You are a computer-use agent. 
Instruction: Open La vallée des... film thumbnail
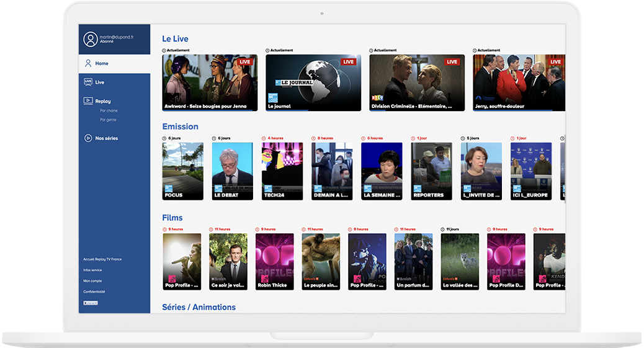point(460,262)
